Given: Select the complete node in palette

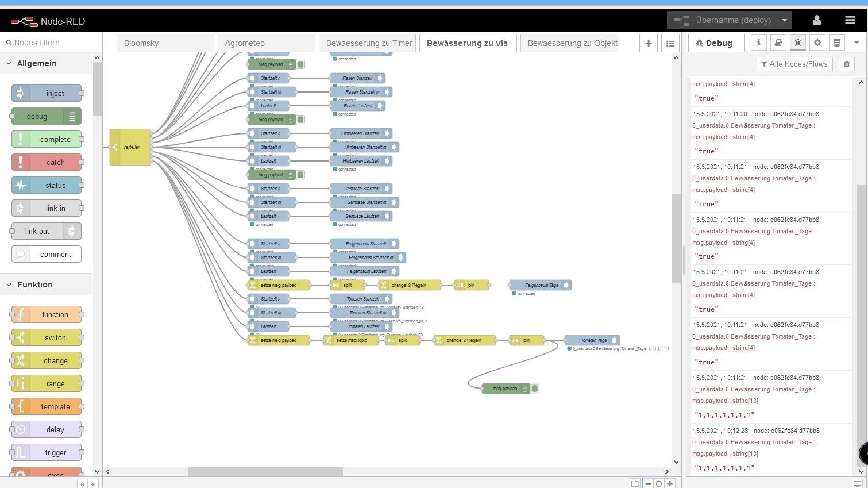Looking at the screenshot, I should [47, 139].
